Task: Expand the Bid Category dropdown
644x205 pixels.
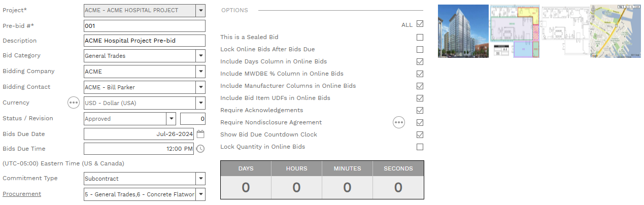Action: (x=200, y=56)
